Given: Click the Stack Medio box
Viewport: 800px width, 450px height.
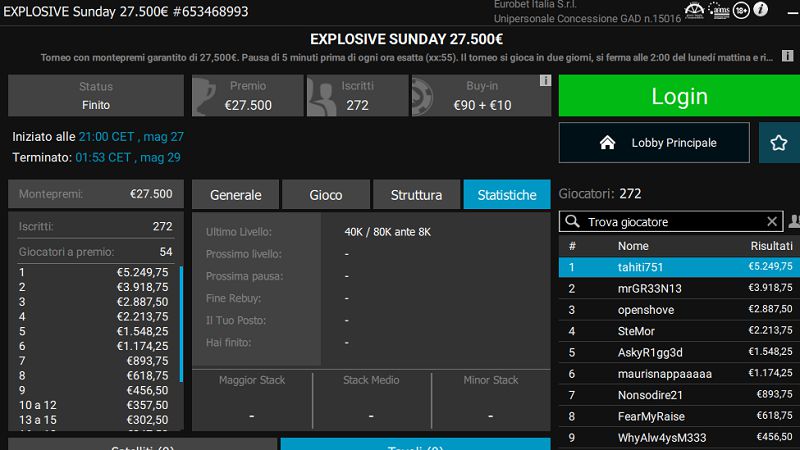Looking at the screenshot, I should 371,399.
